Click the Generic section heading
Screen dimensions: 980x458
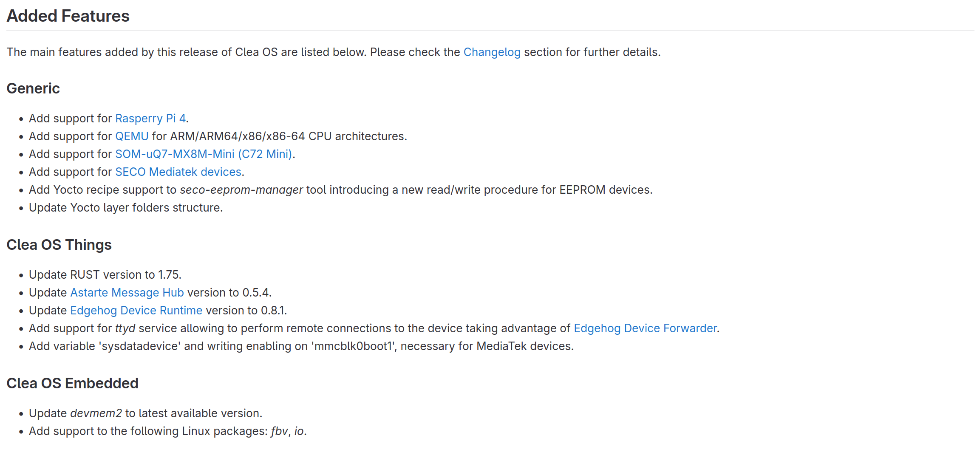tap(33, 88)
